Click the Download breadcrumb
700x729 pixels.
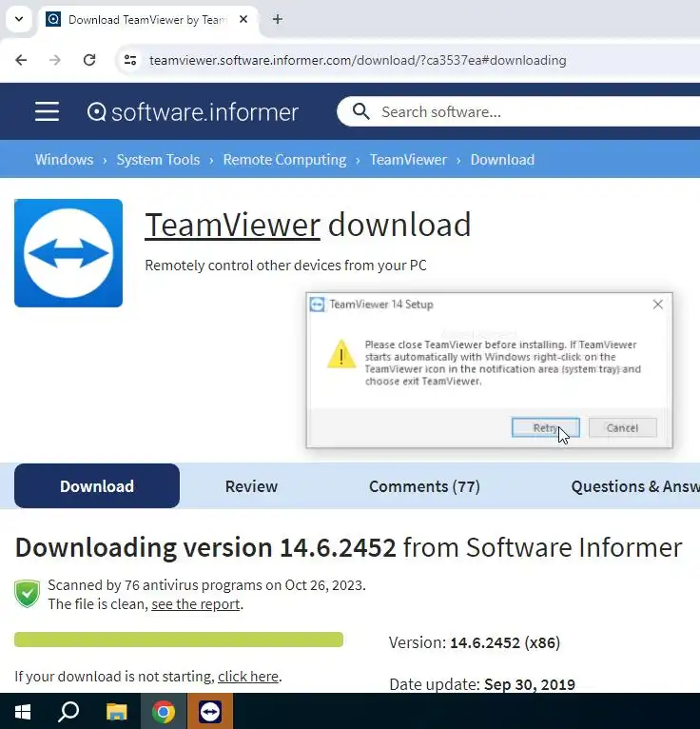502,160
